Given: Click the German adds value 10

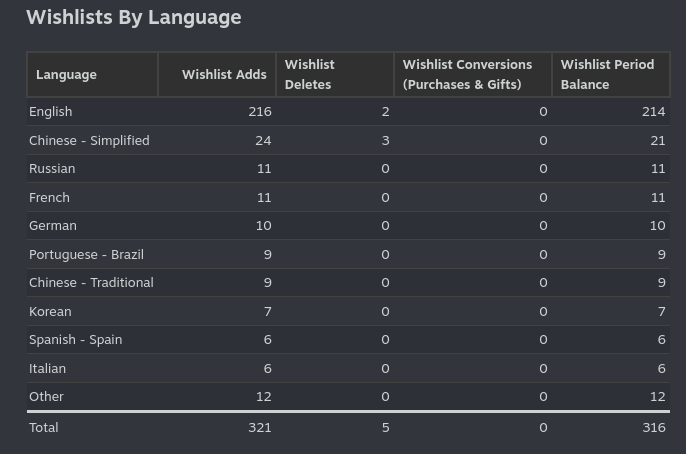Looking at the screenshot, I should click(x=263, y=225).
